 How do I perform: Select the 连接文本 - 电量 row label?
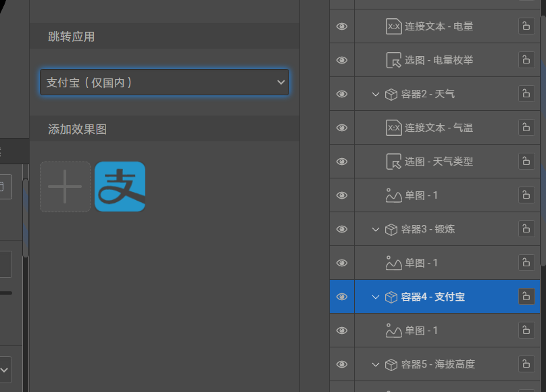(x=439, y=26)
